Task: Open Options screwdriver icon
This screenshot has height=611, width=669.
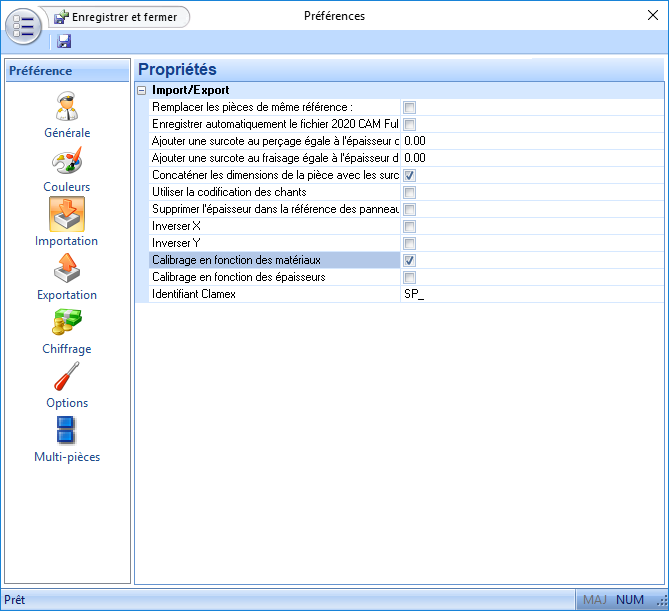Action: click(x=67, y=376)
